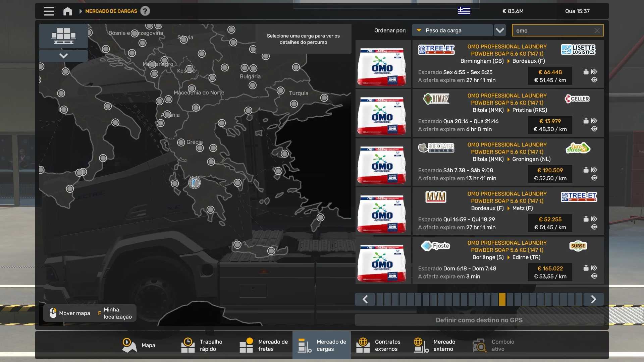Click the Greek flag icon
644x362 pixels.
click(x=464, y=11)
